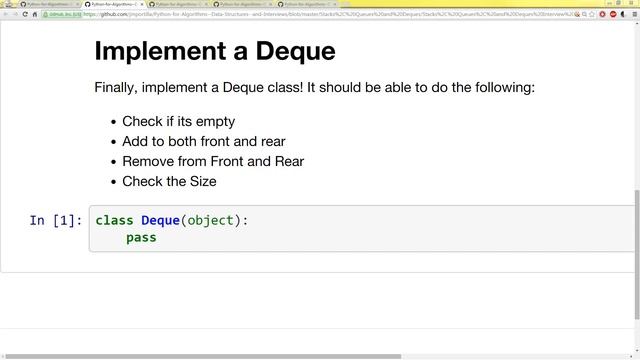640x360 pixels.
Task: Click the 'Check the Size' bullet
Action: tap(169, 181)
